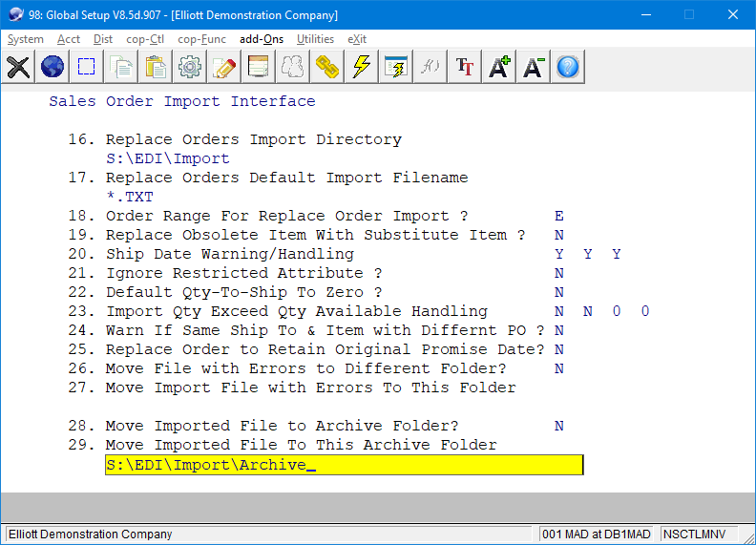Screen dimensions: 756x545
Task: Open the gear settings toolbar icon
Action: pyautogui.click(x=190, y=67)
